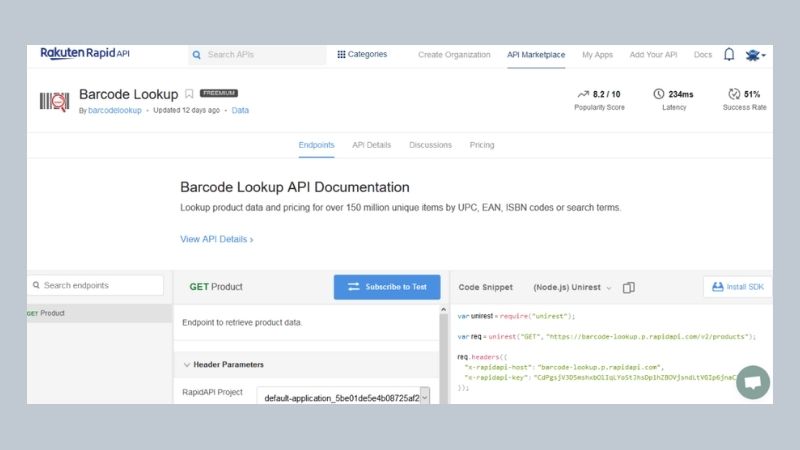Click the x-rapidapi-host code line
This screenshot has width=800, height=450.
click(x=564, y=367)
